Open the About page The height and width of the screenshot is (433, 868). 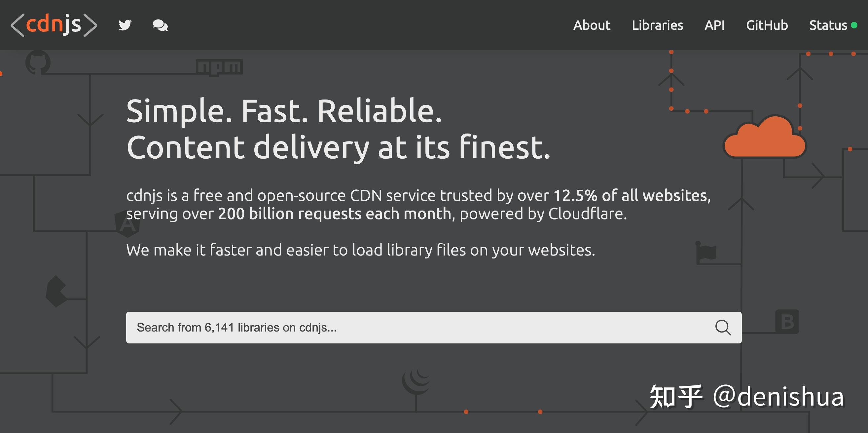[592, 25]
